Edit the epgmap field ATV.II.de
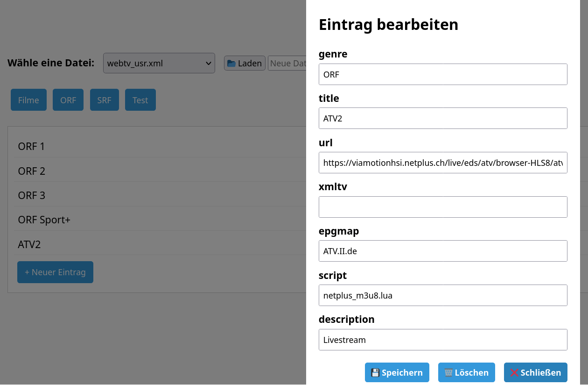588x385 pixels. pyautogui.click(x=442, y=251)
